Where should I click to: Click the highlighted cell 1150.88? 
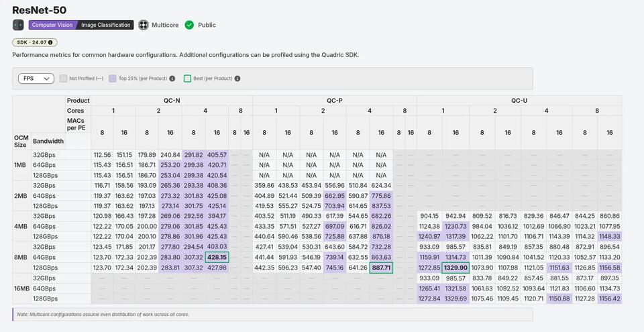click(559, 298)
